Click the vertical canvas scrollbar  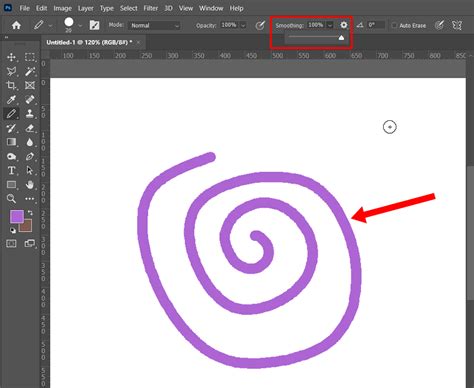pos(470,233)
